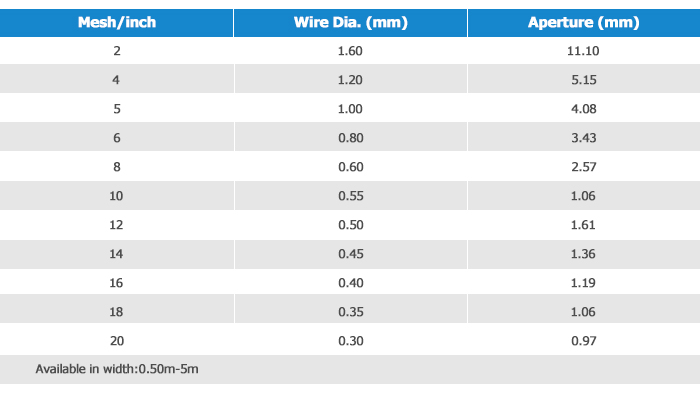Click the Mesh/inch column header
This screenshot has height=393, width=700.
(117, 23)
